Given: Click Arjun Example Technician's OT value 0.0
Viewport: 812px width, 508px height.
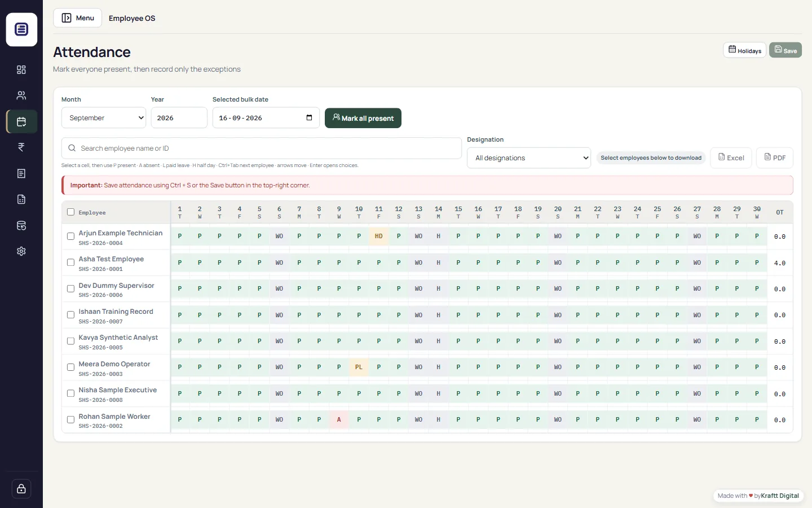Looking at the screenshot, I should pos(780,237).
